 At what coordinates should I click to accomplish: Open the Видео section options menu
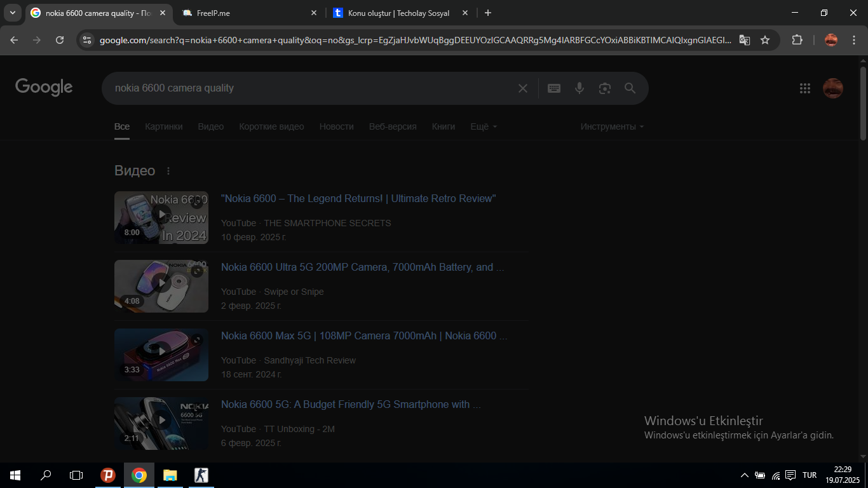168,171
